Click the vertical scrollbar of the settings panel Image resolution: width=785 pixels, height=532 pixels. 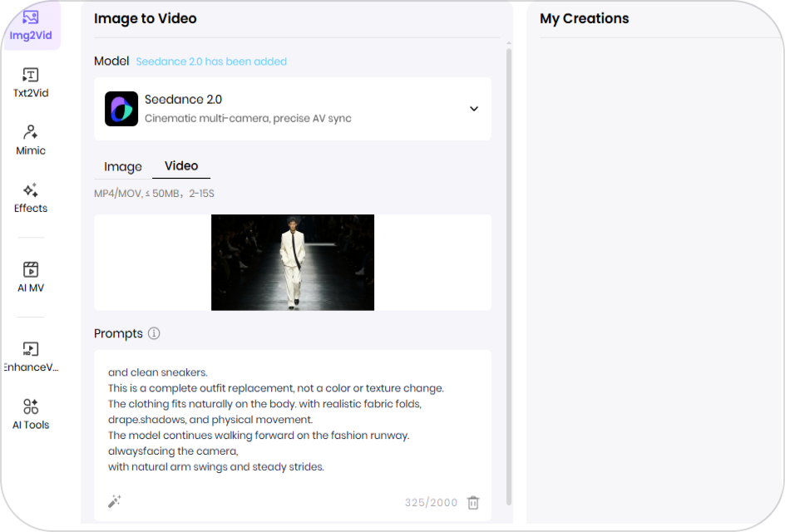(x=509, y=276)
